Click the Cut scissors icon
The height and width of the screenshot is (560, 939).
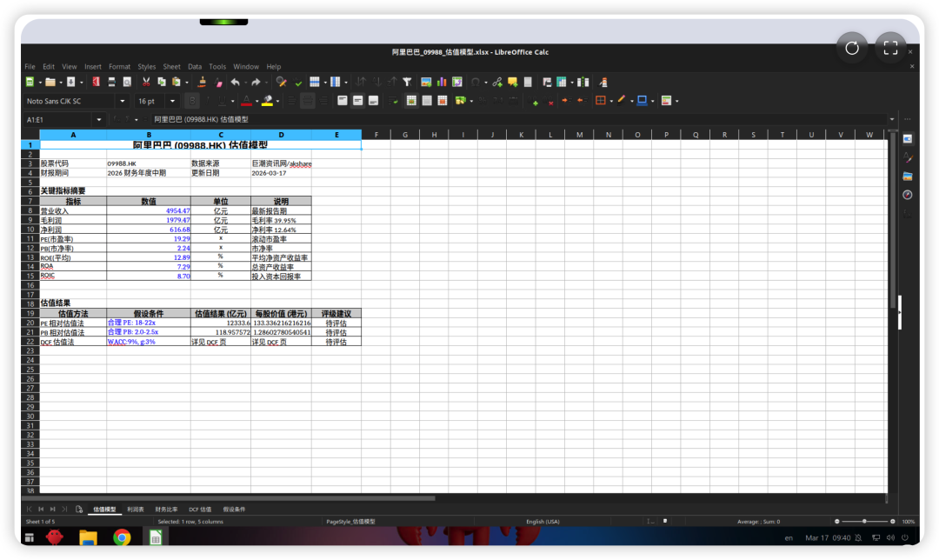(146, 82)
